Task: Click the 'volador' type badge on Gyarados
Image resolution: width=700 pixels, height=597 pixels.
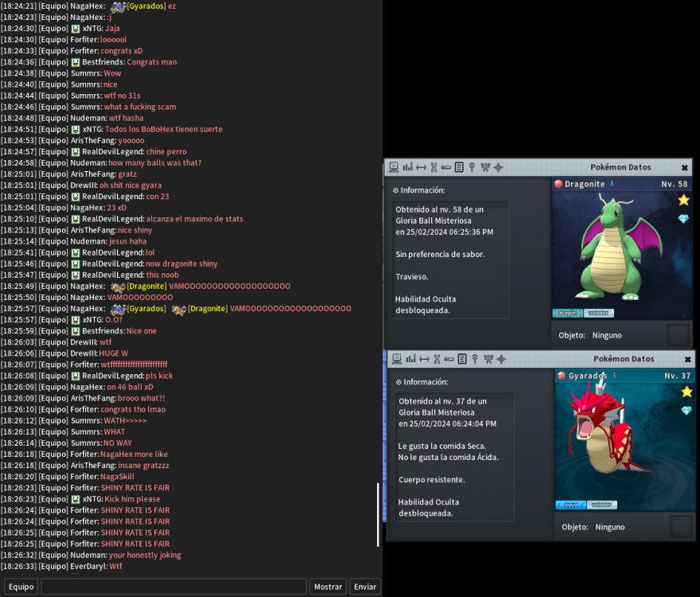Action: click(x=602, y=505)
